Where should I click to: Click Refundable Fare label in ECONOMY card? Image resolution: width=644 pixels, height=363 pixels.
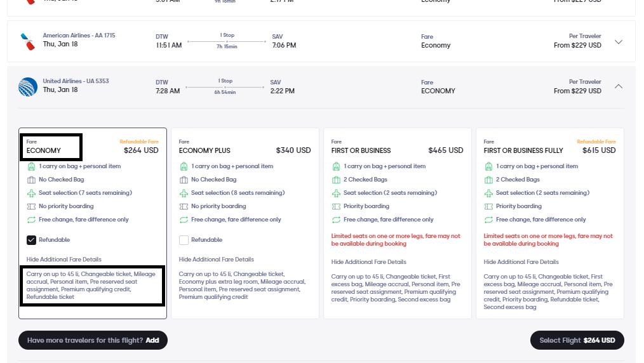[x=139, y=142]
